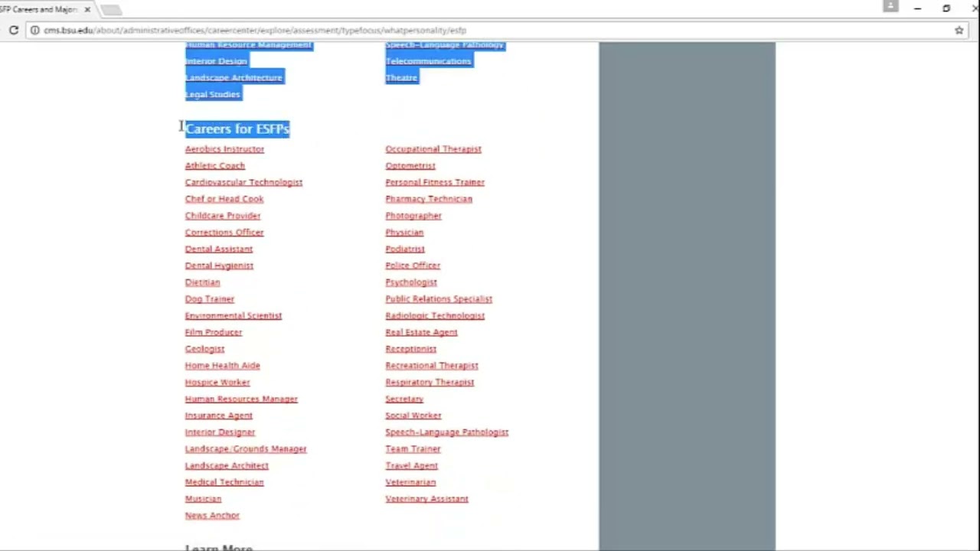Click the Careers for ESFPs heading
The height and width of the screenshot is (551, 980).
point(237,129)
